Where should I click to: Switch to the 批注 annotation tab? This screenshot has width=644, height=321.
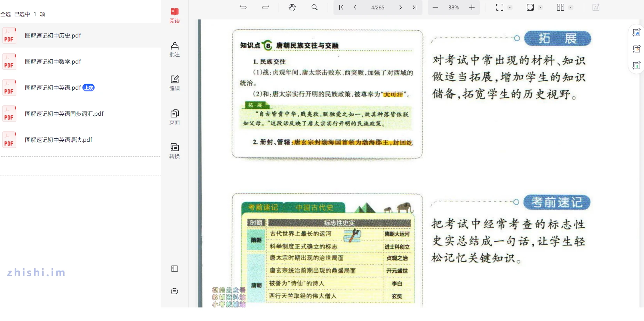click(175, 49)
